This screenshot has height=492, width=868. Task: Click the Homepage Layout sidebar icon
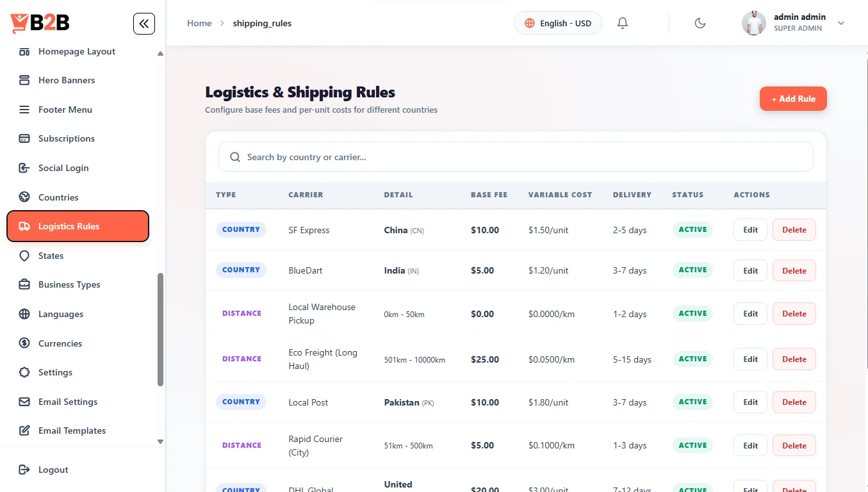[x=24, y=51]
